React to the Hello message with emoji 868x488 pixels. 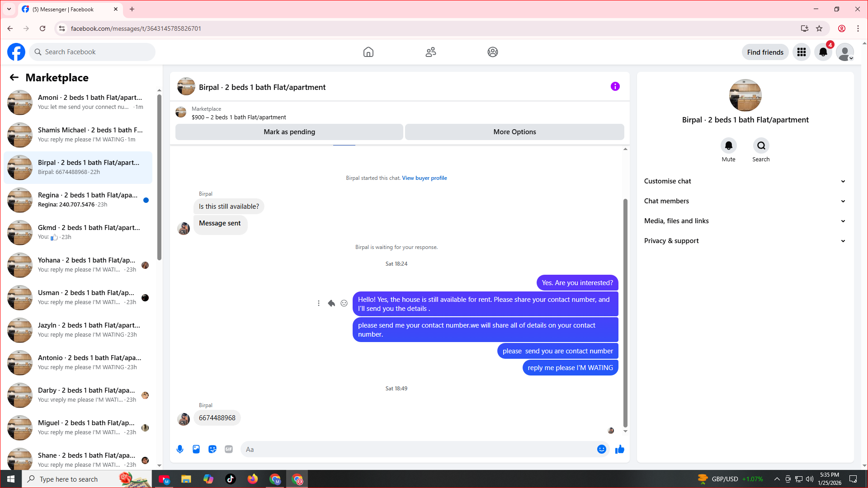point(344,303)
